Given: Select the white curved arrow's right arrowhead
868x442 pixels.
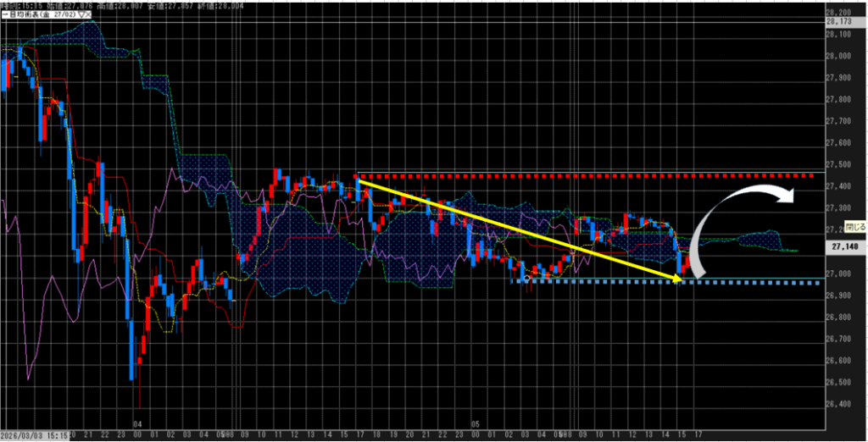Looking at the screenshot, I should [x=788, y=197].
